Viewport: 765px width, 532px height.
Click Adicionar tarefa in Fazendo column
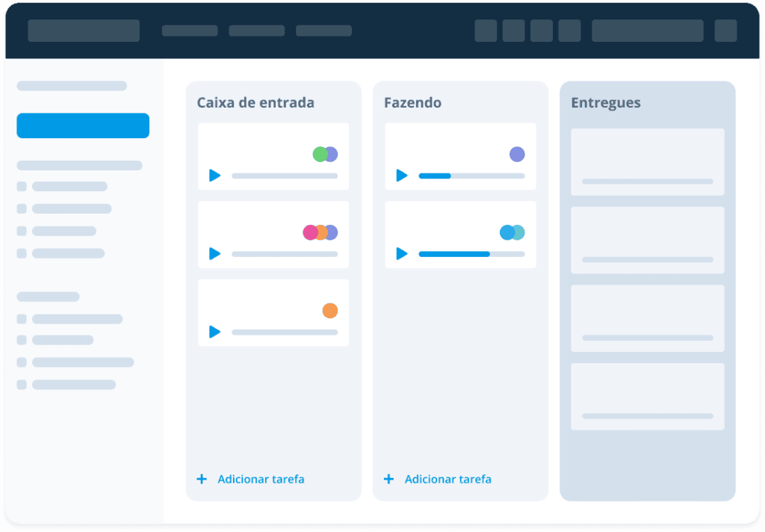448,479
